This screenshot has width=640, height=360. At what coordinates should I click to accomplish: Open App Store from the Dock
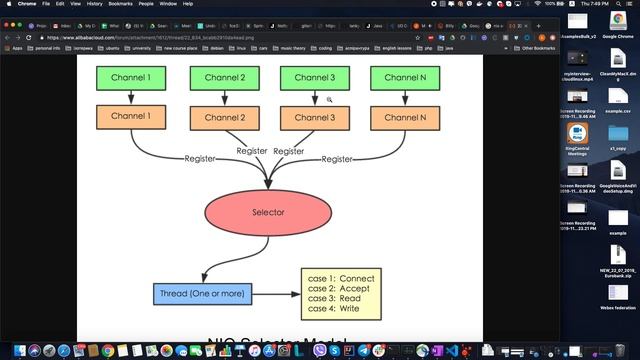pos(269,351)
